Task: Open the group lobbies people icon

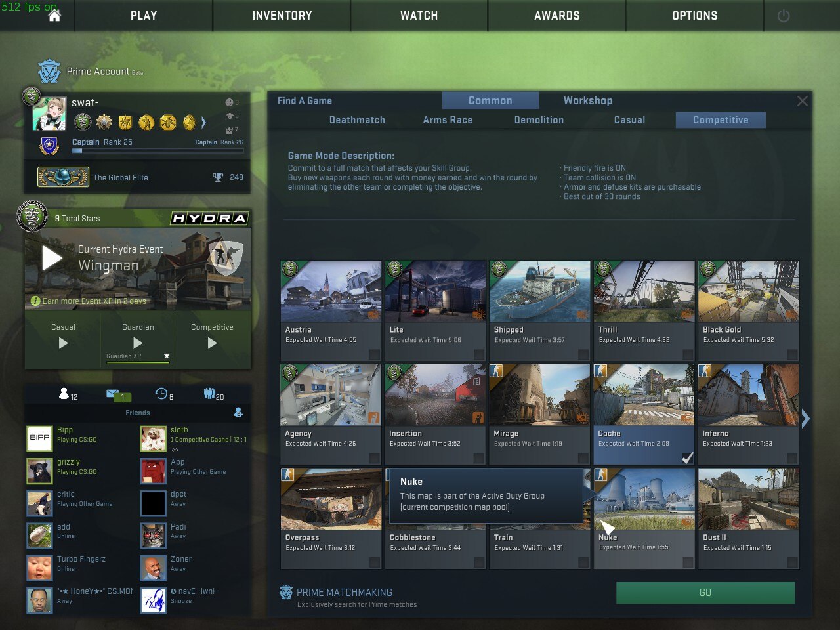Action: 209,393
